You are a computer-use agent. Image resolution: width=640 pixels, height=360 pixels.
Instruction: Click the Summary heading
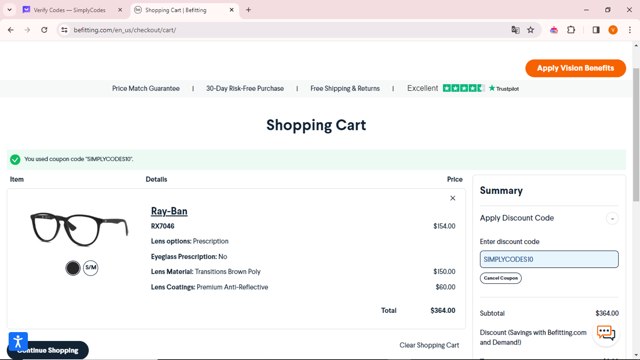pos(501,191)
